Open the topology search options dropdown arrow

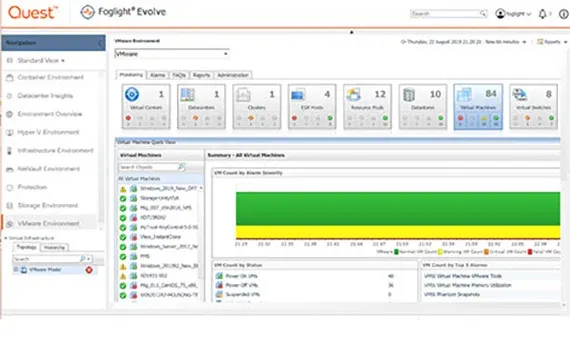(89, 259)
